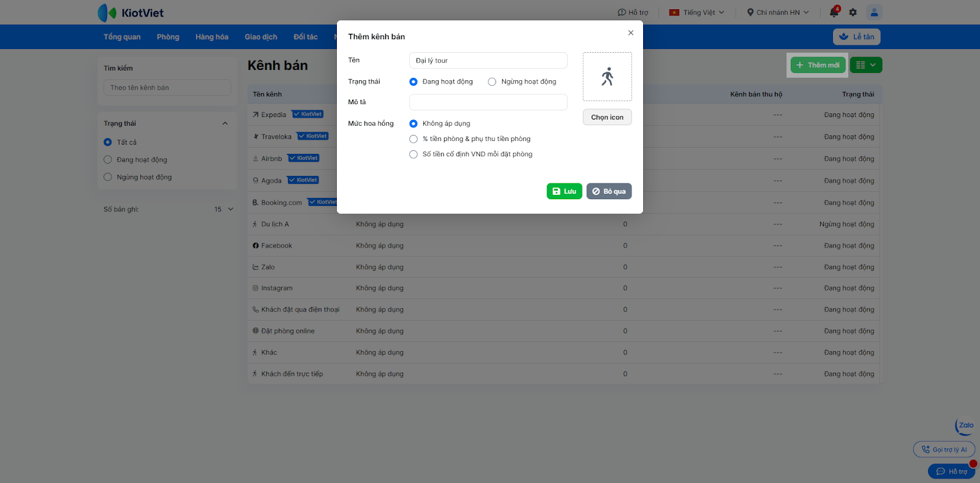Open the notifications bell

834,12
